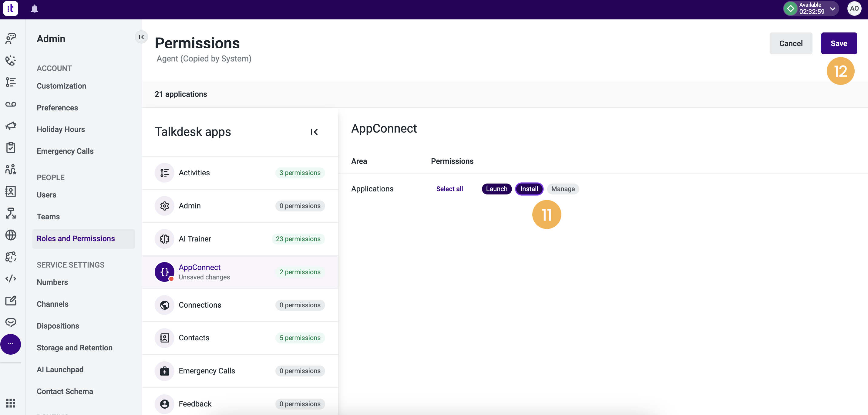The width and height of the screenshot is (868, 415).
Task: Click the Contacts app icon
Action: coord(164,338)
